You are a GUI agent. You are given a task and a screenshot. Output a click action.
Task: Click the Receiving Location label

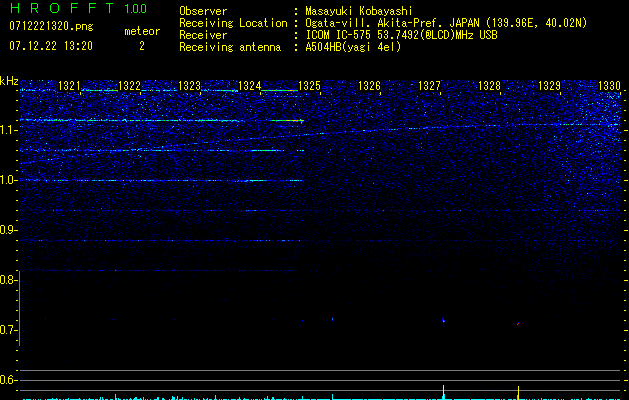pos(233,23)
